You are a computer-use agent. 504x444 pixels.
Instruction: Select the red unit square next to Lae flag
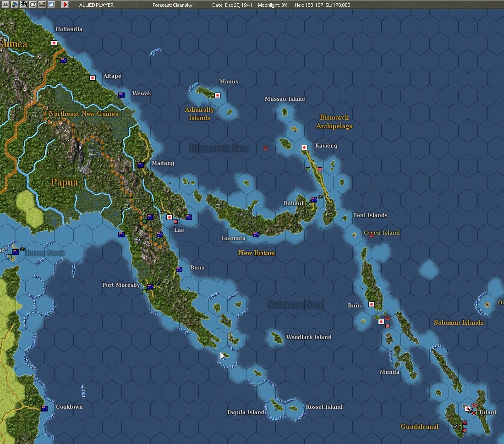click(175, 221)
